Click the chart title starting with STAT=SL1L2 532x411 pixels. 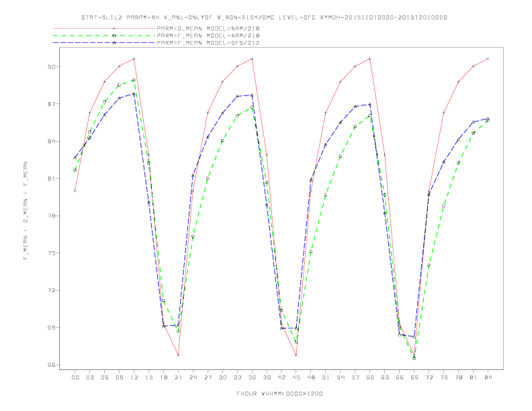click(x=264, y=17)
